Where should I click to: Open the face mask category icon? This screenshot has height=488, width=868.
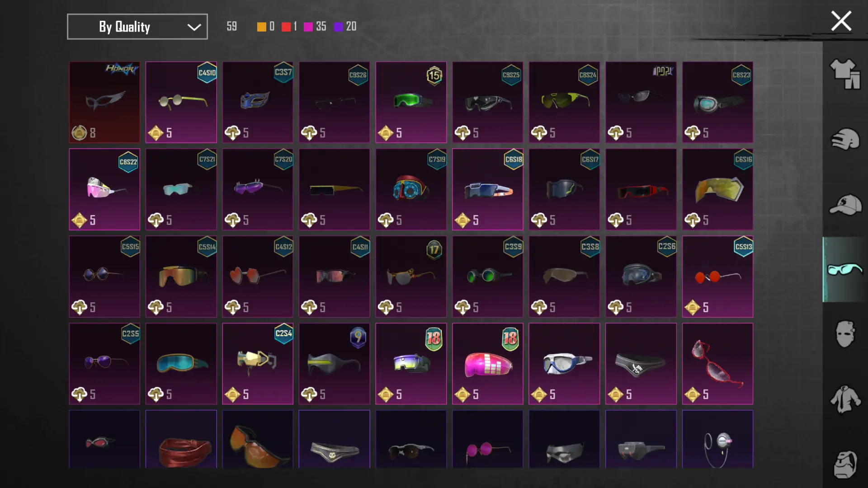tap(844, 334)
